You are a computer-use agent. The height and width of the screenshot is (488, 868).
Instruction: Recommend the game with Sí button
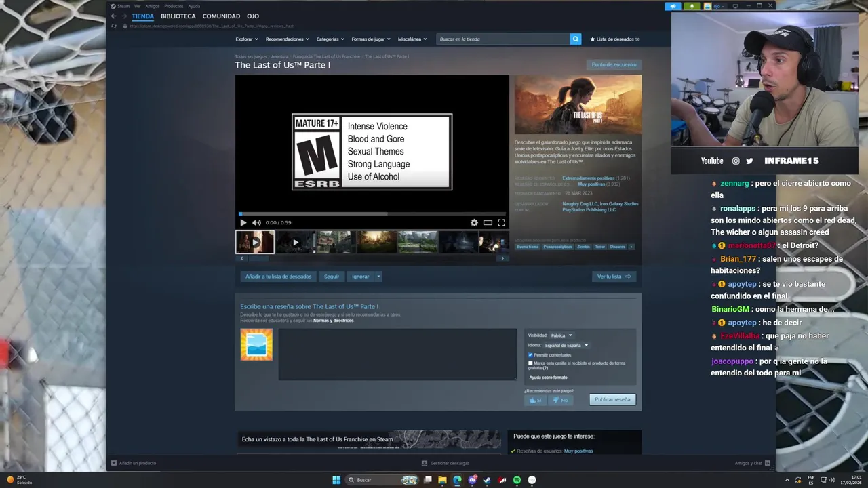pos(535,400)
